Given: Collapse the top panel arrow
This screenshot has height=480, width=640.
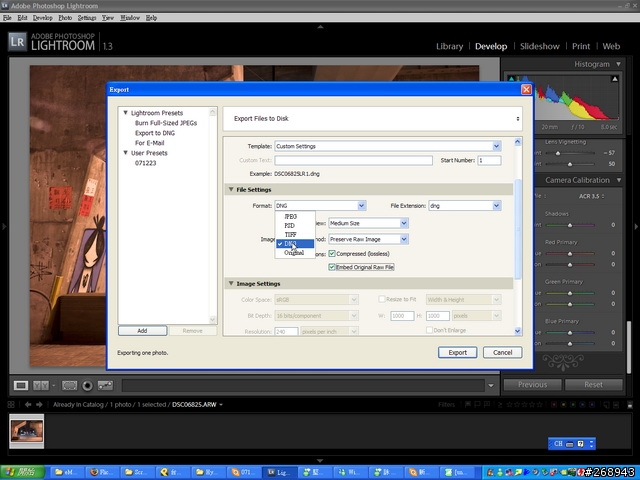Looking at the screenshot, I should click(320, 27).
